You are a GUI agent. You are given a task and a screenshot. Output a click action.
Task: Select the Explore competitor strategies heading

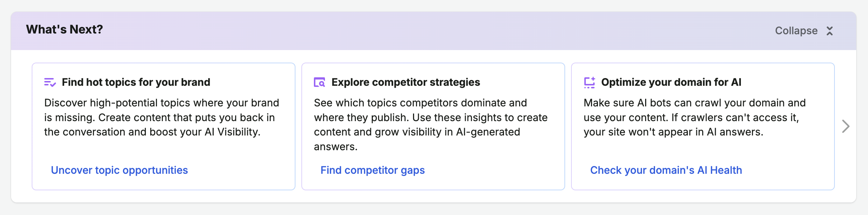coord(406,82)
